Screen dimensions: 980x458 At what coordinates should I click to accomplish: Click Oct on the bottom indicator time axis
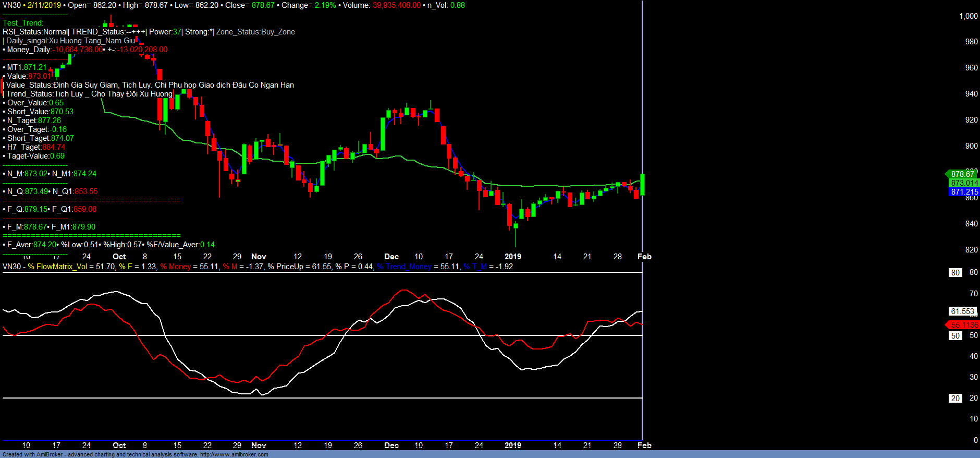(x=119, y=445)
